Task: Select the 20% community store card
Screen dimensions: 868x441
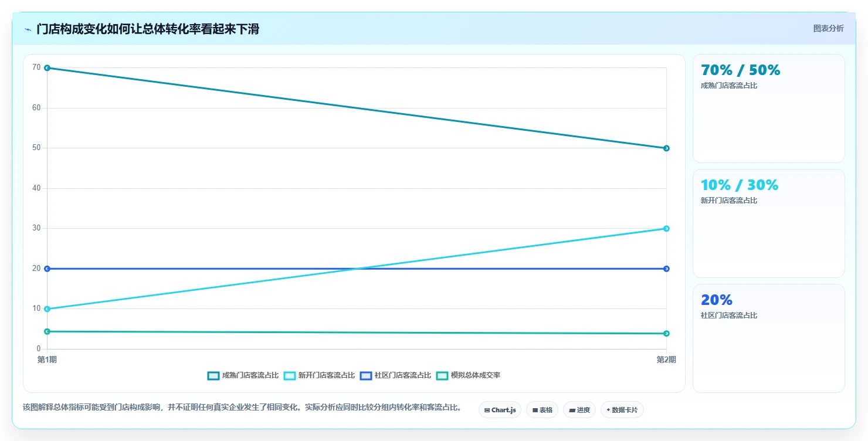Action: [768, 338]
